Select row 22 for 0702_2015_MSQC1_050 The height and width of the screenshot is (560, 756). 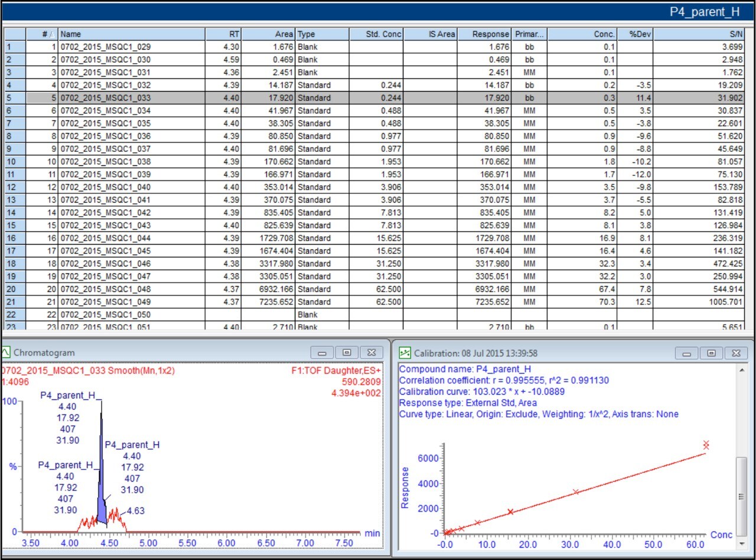tap(118, 314)
